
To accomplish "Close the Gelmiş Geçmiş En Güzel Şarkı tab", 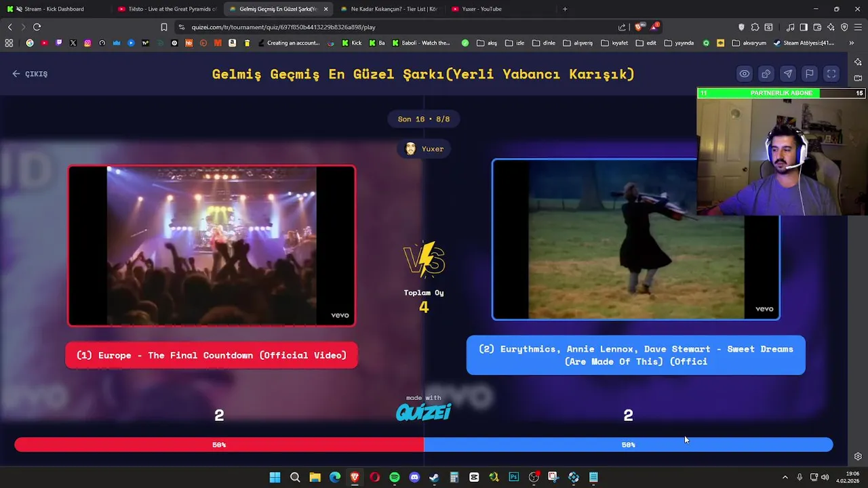I will [x=325, y=9].
